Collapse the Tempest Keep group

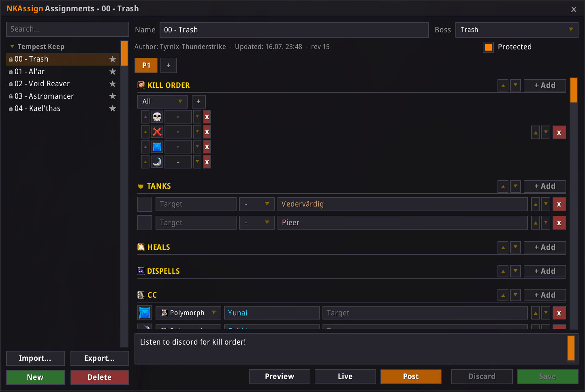[12, 47]
